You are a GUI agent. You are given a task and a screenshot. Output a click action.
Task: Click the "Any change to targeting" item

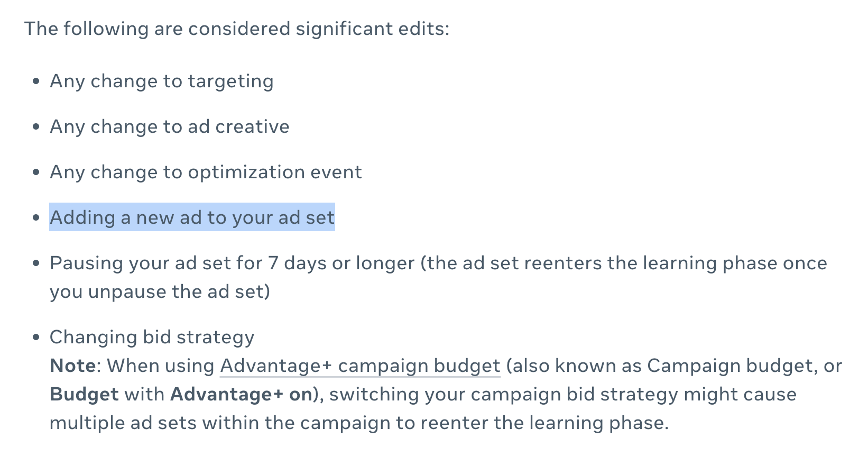(x=161, y=81)
